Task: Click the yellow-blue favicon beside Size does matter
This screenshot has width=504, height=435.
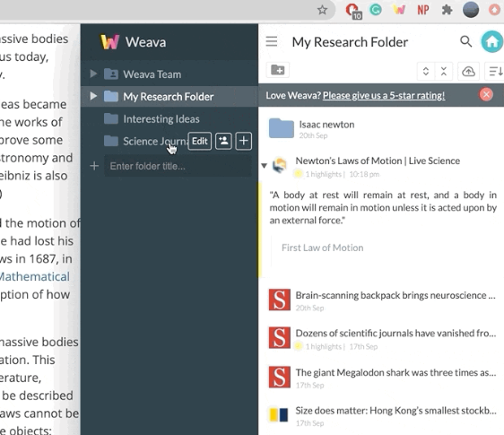Action: pos(279,414)
